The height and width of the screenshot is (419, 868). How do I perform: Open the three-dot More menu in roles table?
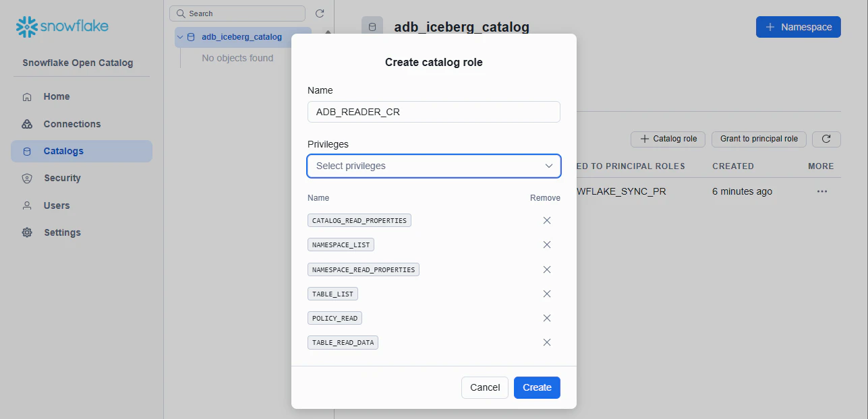pyautogui.click(x=821, y=191)
